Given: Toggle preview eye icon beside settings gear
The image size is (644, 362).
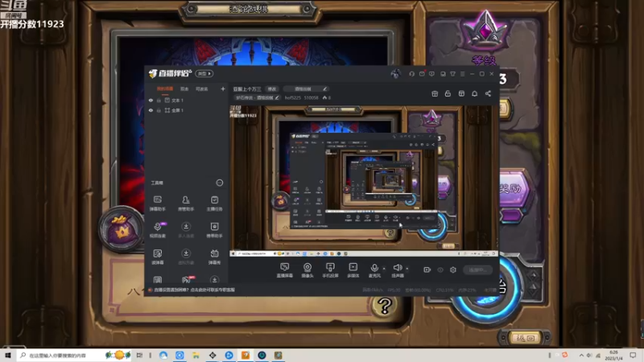Looking at the screenshot, I should 440,269.
